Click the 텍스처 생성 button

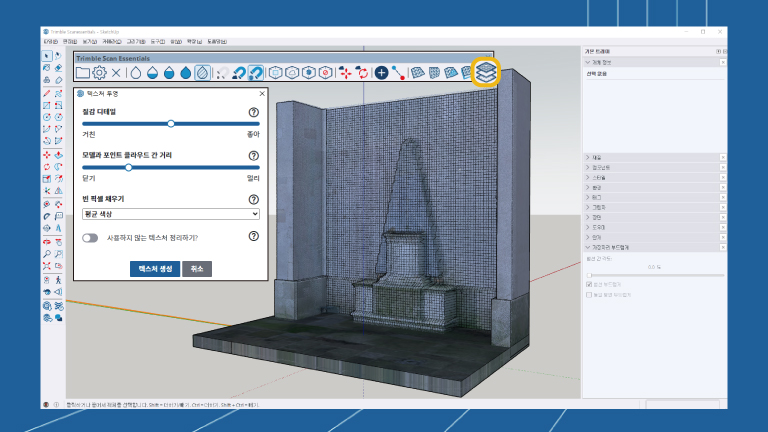coord(155,269)
